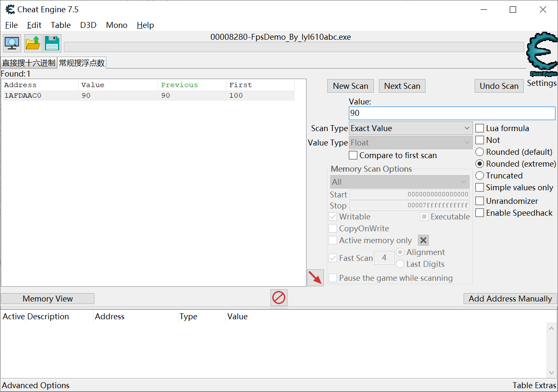Toggle the Writable checkbox
The image size is (558, 392).
333,217
